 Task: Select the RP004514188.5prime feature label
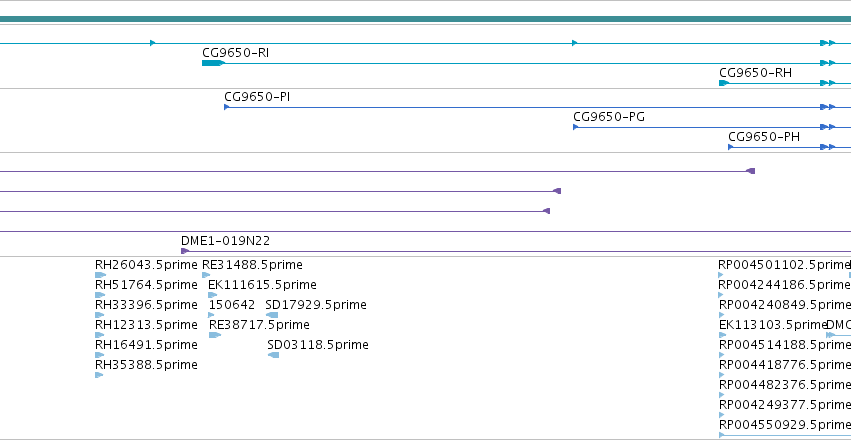(784, 345)
